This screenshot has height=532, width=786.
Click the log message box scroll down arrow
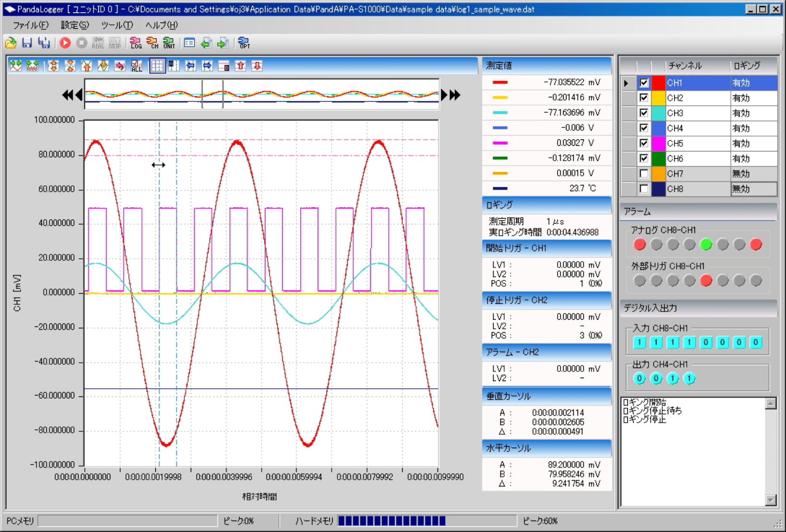pos(771,500)
